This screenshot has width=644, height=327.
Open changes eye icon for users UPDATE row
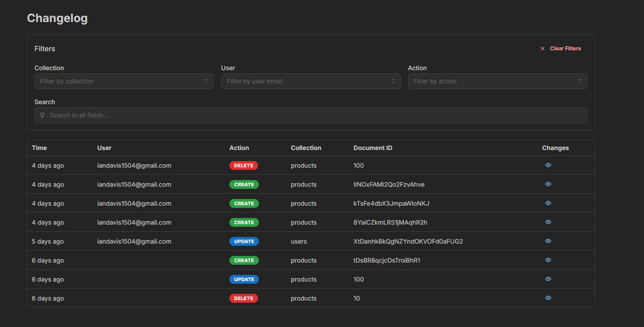click(548, 241)
